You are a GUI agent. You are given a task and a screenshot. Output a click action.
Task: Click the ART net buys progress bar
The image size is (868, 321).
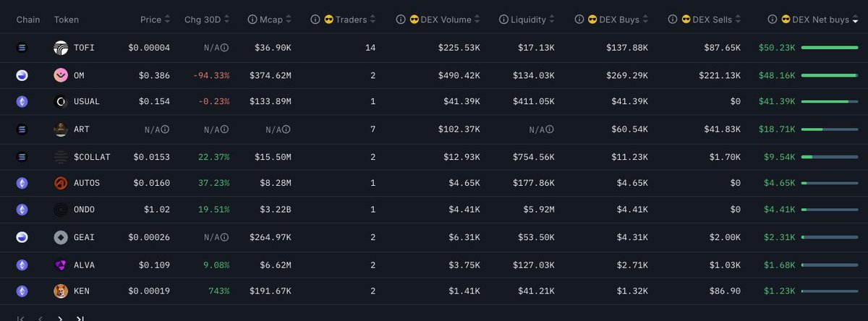(x=830, y=129)
